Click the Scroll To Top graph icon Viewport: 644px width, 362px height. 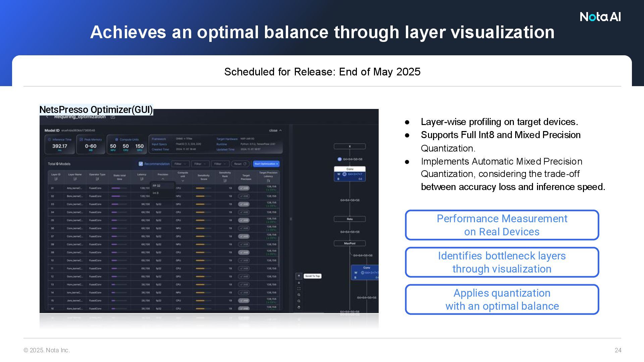coord(299,276)
